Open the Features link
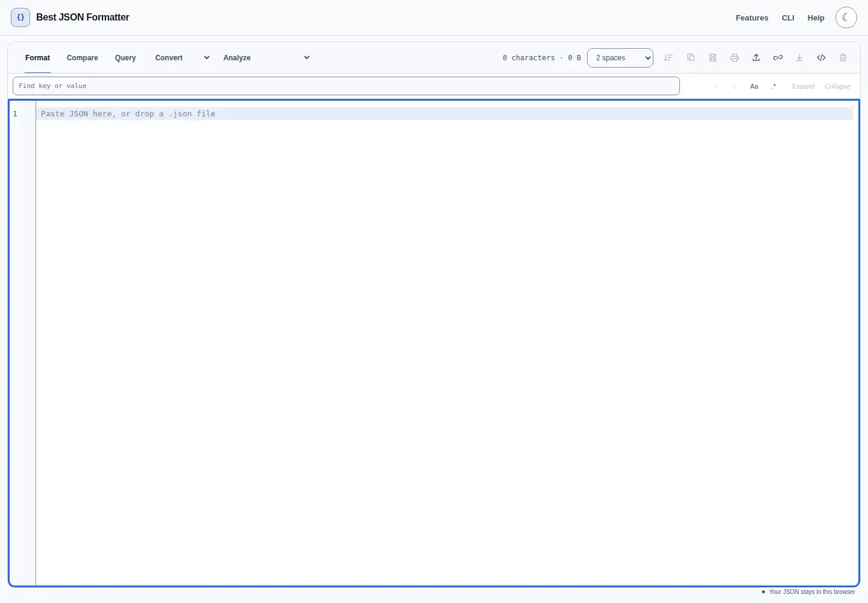Screen dimensions: 868x603 point(752,18)
